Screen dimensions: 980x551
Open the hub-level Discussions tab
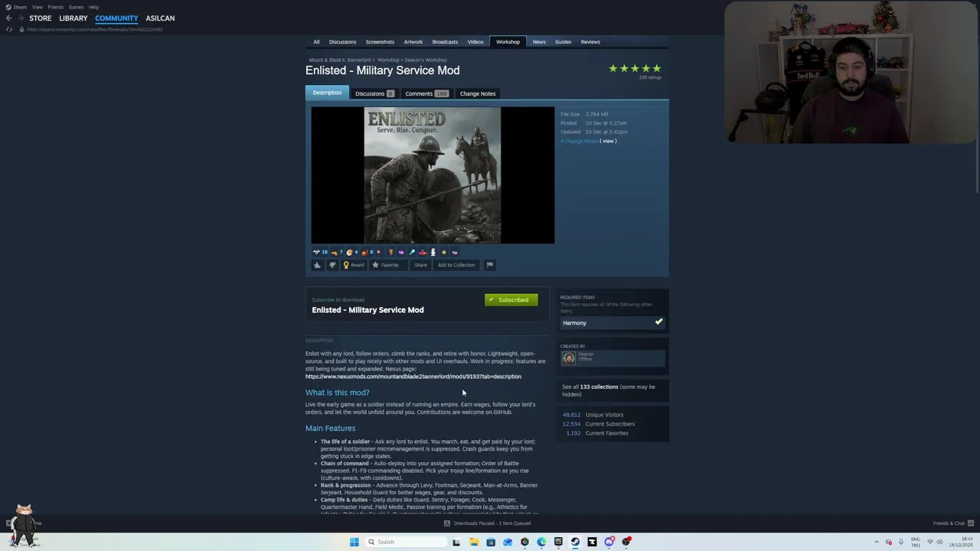[x=342, y=42]
